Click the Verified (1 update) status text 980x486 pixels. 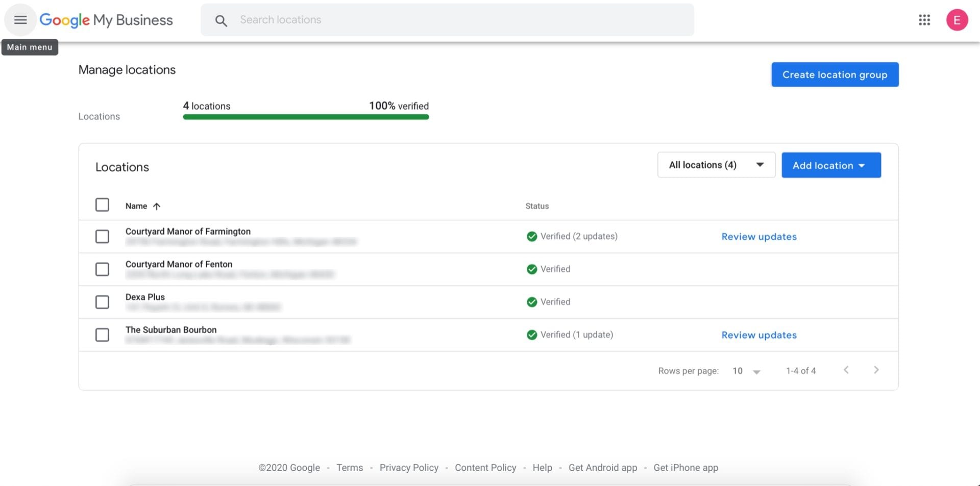tap(577, 335)
